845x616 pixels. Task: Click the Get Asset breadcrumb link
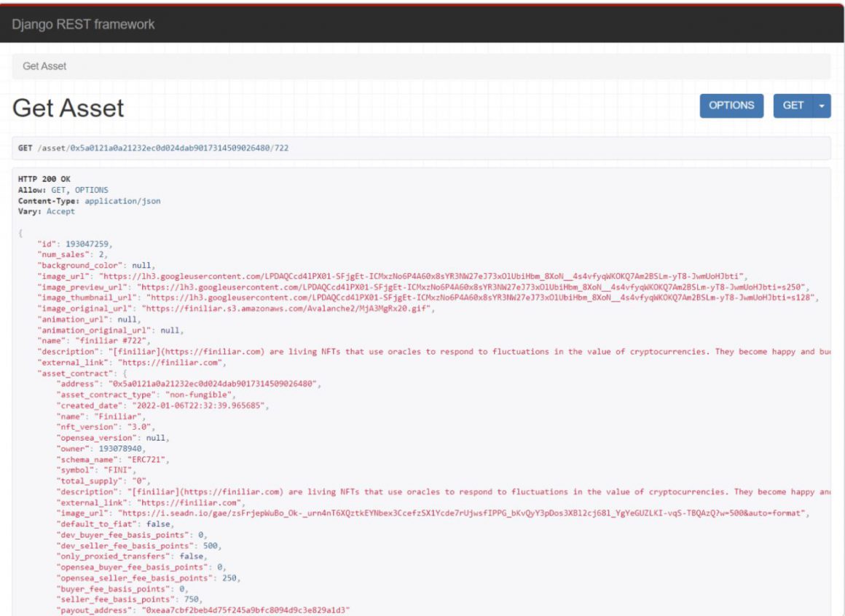44,66
